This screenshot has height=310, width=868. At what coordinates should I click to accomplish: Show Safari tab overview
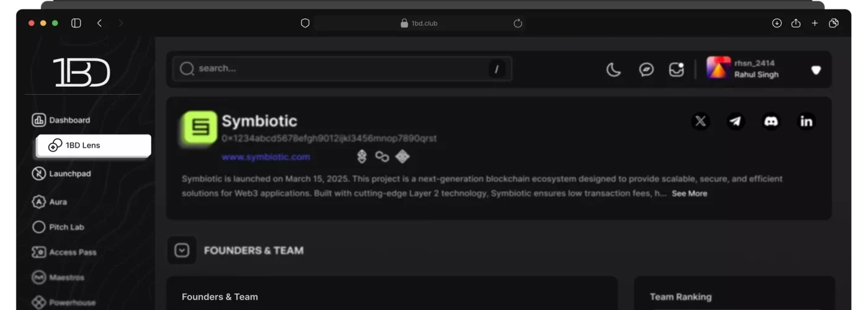tap(834, 23)
